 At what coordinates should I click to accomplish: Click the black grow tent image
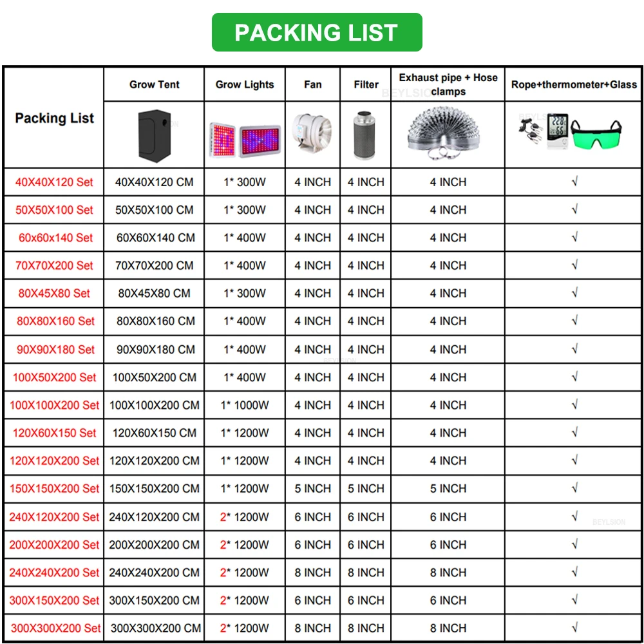pos(154,135)
